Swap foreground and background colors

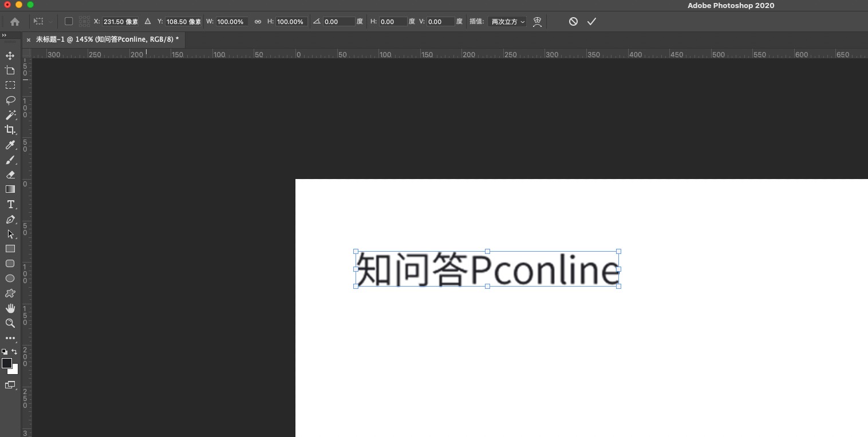click(x=15, y=352)
